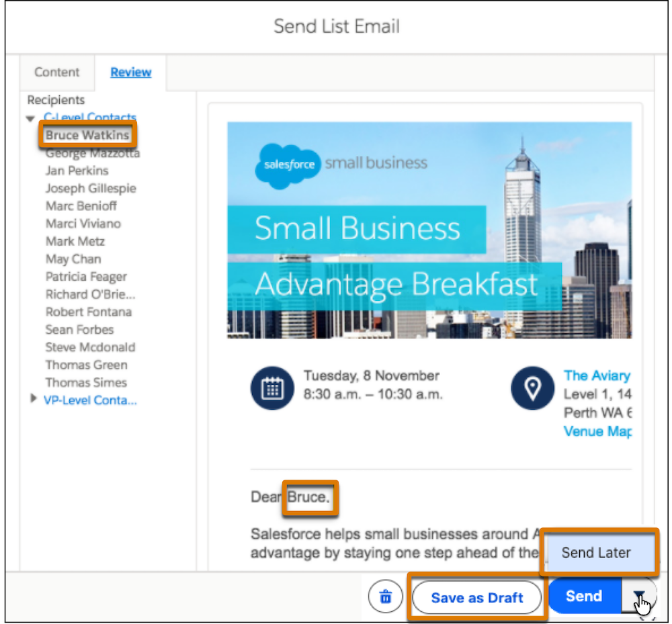672x624 pixels.
Task: Select recipient Jan Perkins
Action: pyautogui.click(x=77, y=171)
